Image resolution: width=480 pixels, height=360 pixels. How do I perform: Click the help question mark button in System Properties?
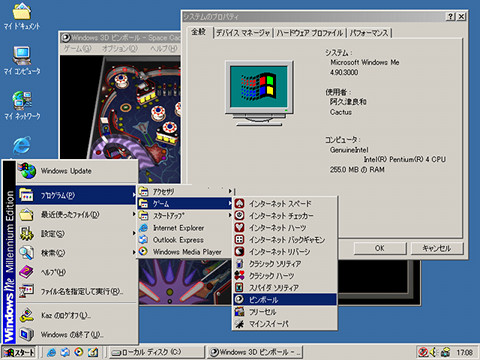point(451,17)
